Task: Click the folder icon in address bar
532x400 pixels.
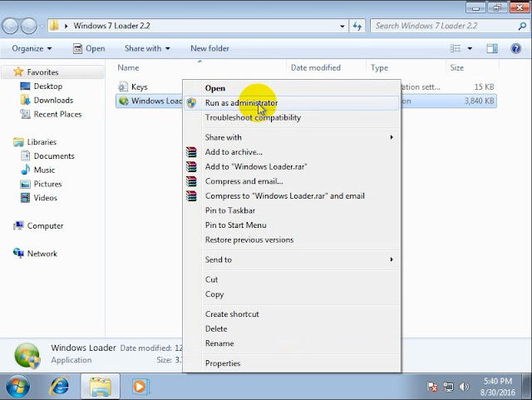Action: click(53, 26)
